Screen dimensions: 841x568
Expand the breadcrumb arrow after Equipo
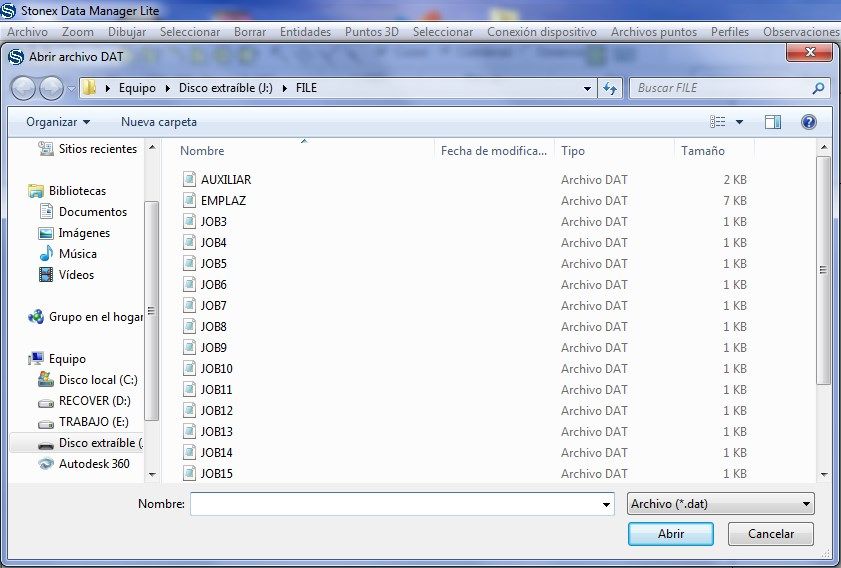(x=167, y=88)
